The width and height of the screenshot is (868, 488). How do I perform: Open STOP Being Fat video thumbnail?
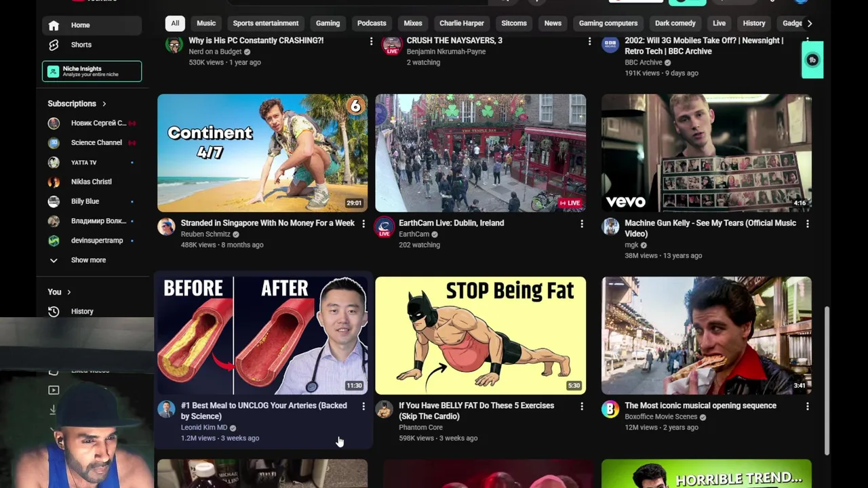(481, 335)
